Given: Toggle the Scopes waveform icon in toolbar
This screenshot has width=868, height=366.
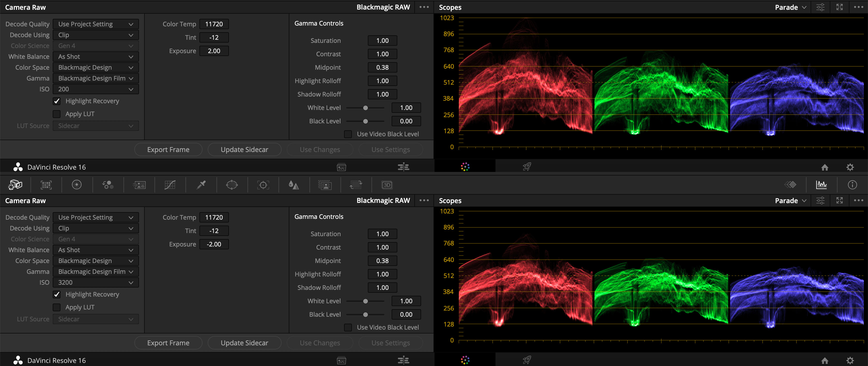Looking at the screenshot, I should click(822, 185).
